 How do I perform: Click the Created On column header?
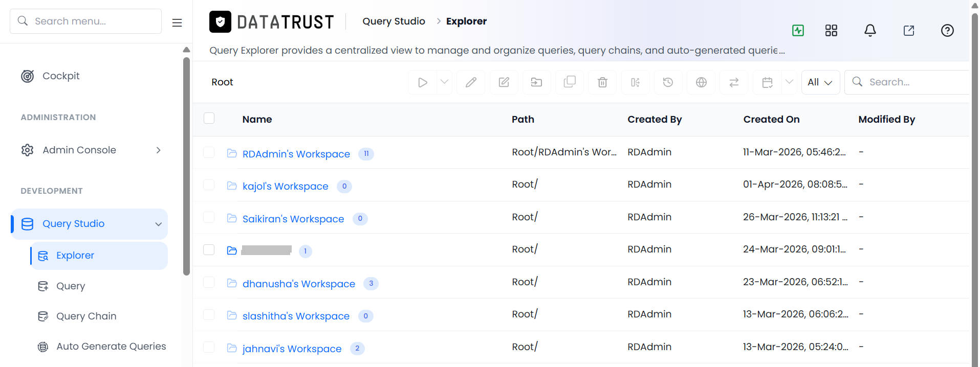[771, 119]
